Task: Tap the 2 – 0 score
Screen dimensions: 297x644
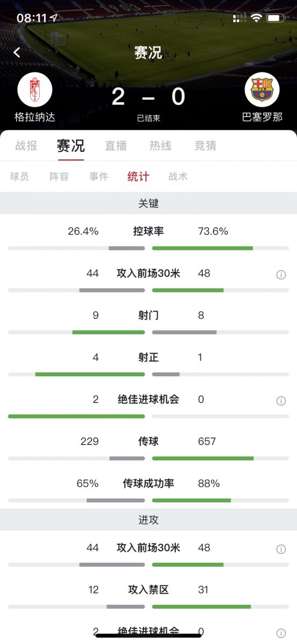Action: (x=148, y=97)
